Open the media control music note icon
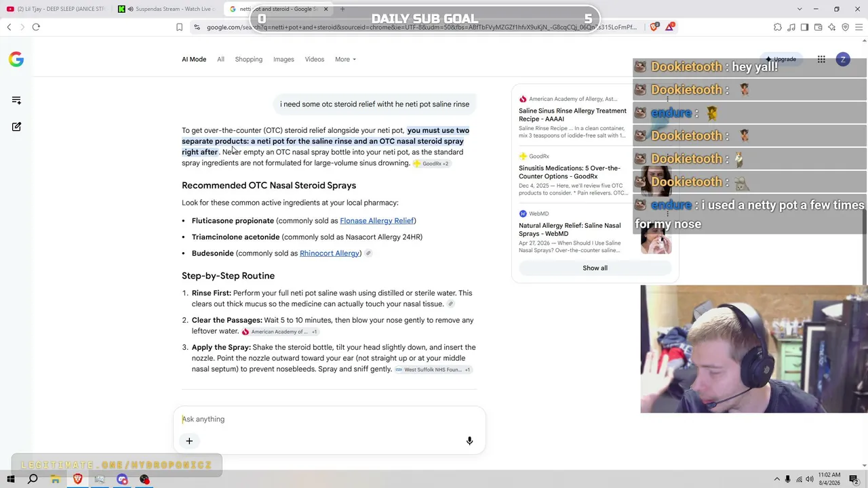 (x=791, y=27)
